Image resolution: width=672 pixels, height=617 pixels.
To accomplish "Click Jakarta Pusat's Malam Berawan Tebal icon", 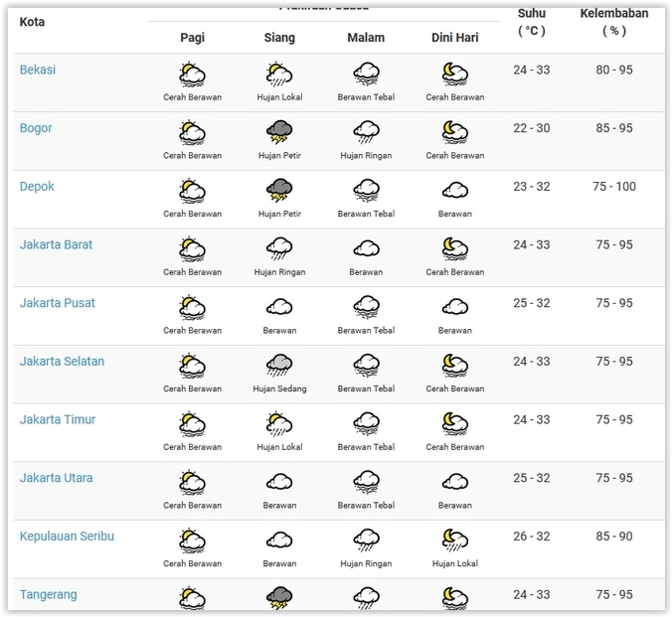I will tap(366, 307).
